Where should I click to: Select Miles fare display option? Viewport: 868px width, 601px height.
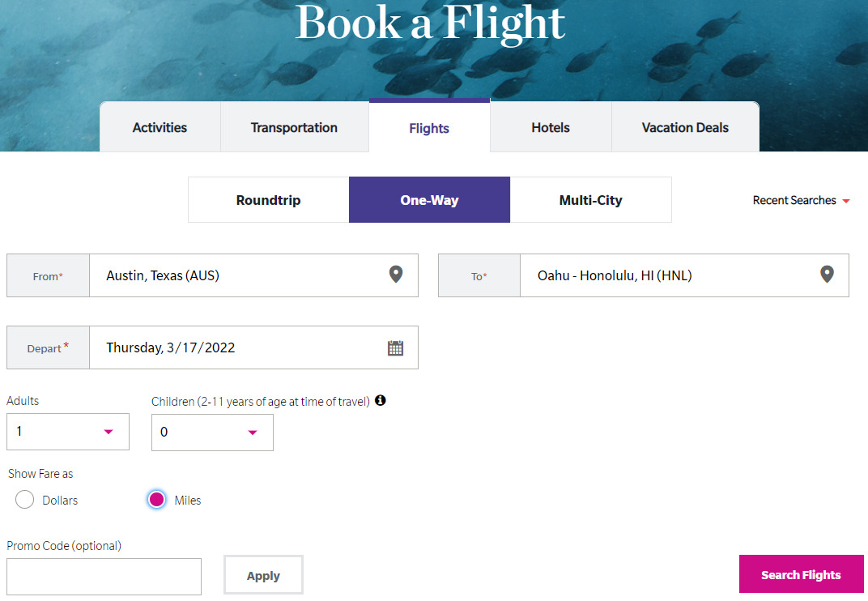[157, 500]
